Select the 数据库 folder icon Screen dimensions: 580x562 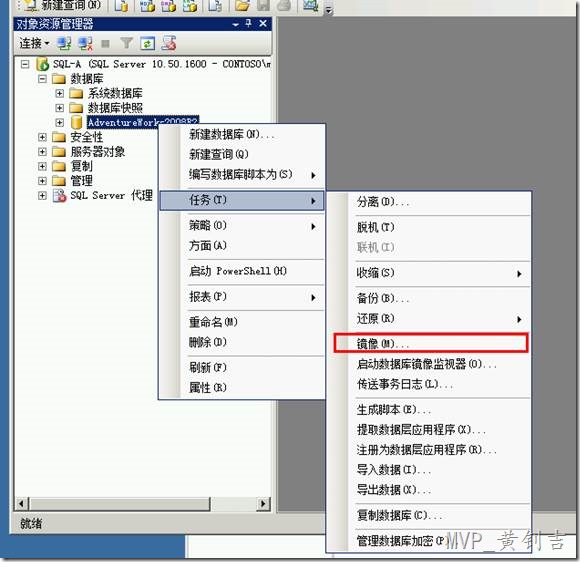(x=59, y=79)
